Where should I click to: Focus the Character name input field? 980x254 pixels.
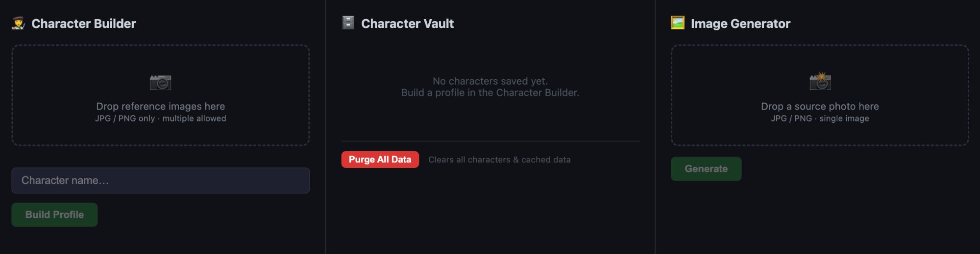click(x=160, y=181)
